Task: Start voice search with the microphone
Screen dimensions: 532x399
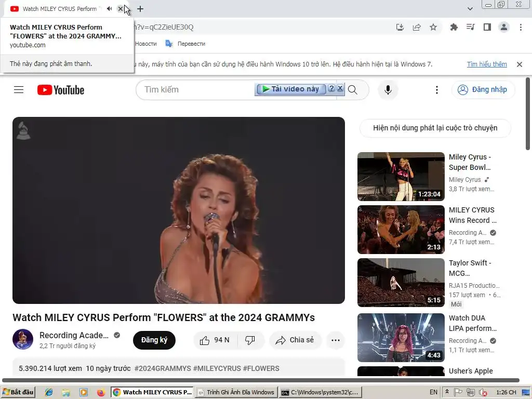Action: [388, 90]
